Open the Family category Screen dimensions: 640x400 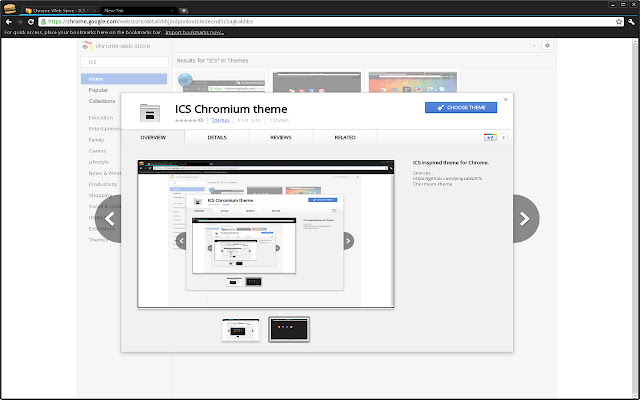96,140
